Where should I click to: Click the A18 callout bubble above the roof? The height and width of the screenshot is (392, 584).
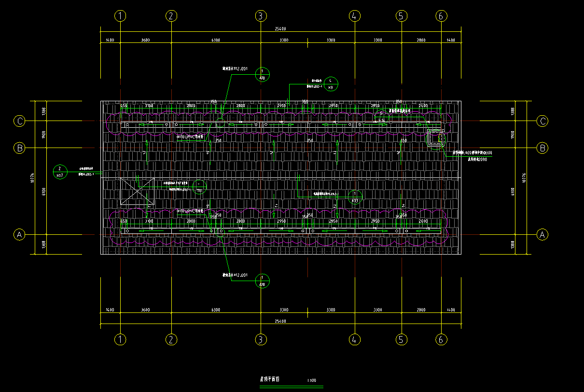(262, 74)
